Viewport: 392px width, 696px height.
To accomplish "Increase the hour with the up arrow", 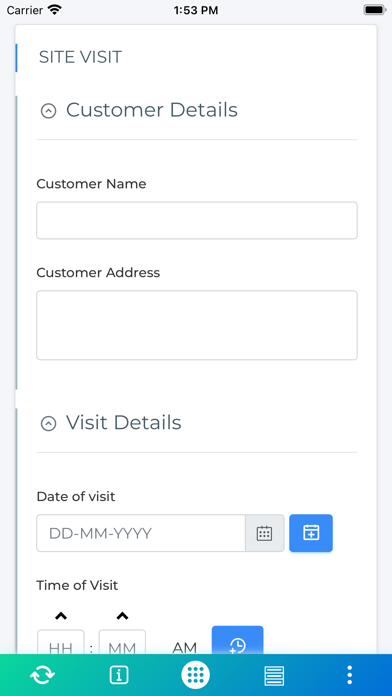I will click(61, 616).
